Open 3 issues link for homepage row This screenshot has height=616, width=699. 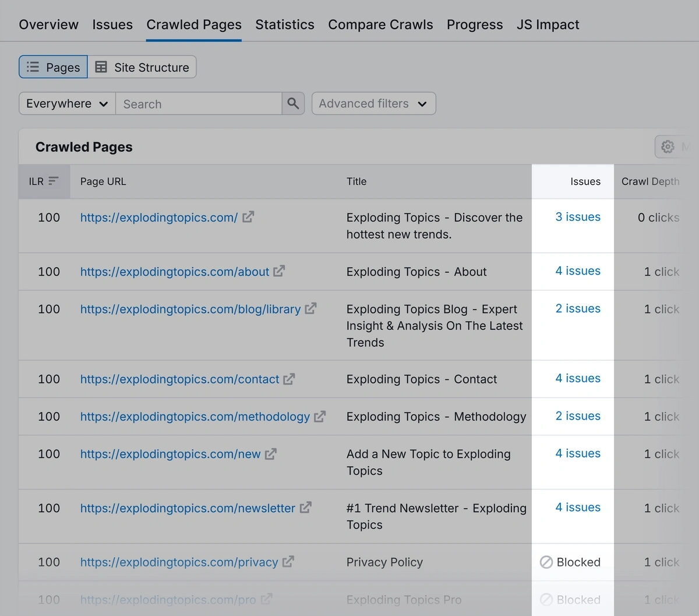(x=578, y=217)
